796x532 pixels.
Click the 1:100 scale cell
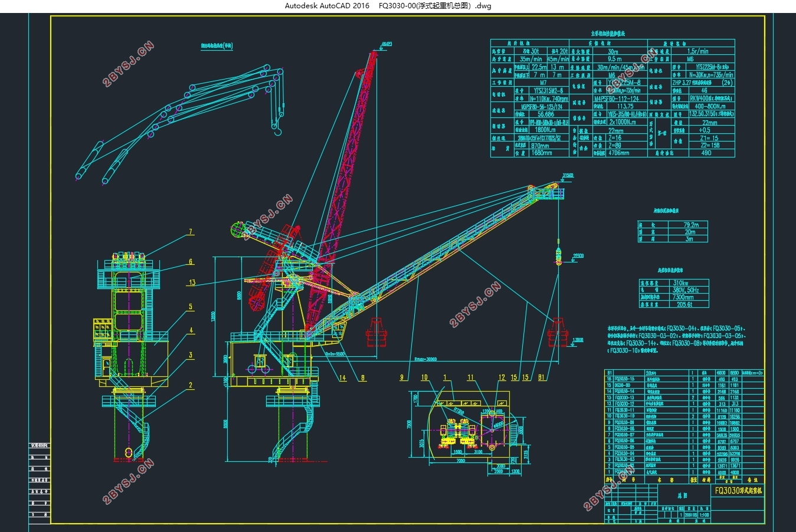coord(705,514)
